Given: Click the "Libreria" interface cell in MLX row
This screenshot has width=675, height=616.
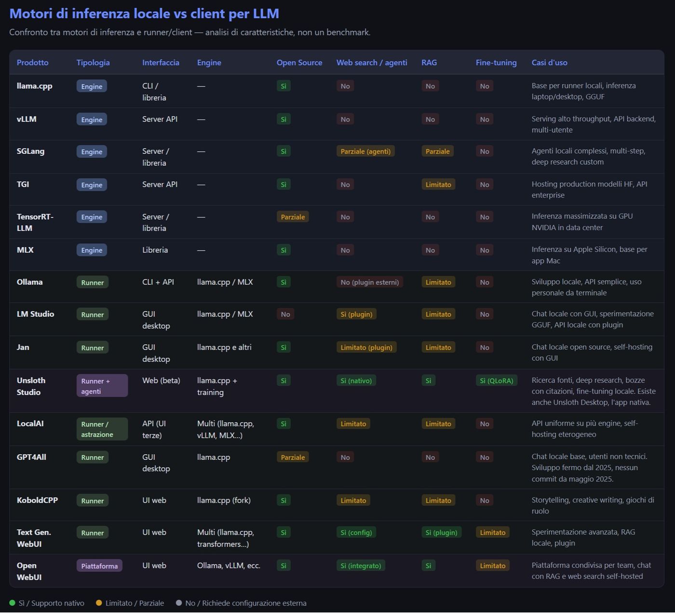Looking at the screenshot, I should click(x=155, y=250).
